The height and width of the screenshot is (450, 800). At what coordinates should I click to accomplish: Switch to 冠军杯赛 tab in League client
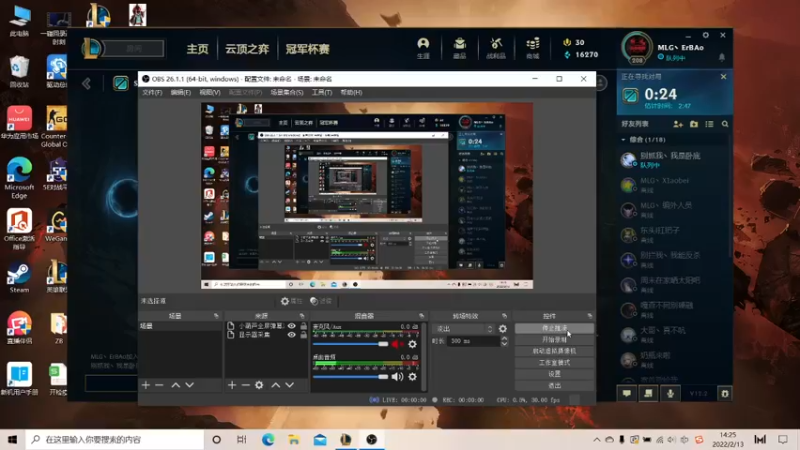(x=308, y=49)
